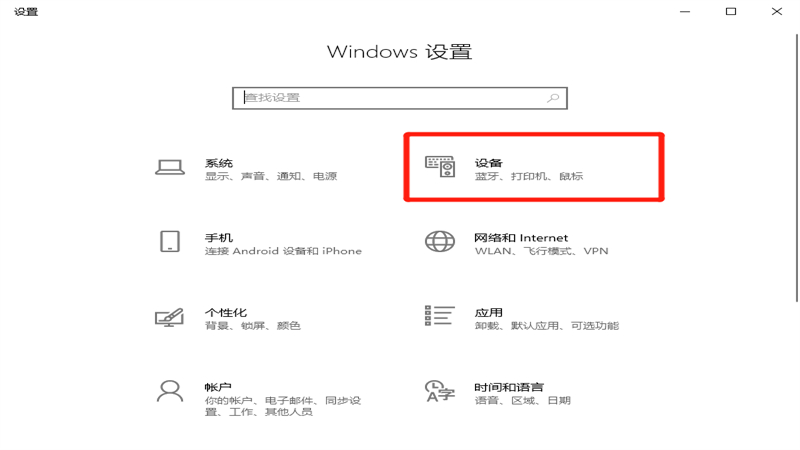Open the Personalization brush icon
The width and height of the screenshot is (800, 450).
click(x=169, y=317)
